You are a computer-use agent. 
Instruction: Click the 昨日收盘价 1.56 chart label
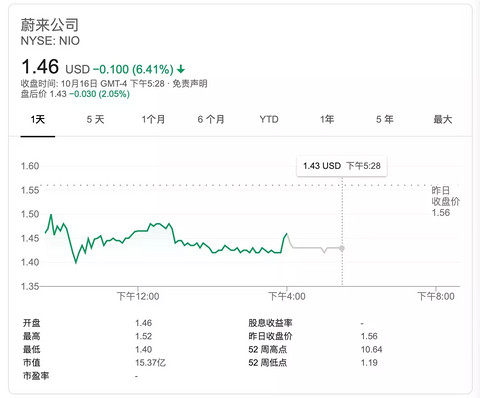pyautogui.click(x=446, y=201)
